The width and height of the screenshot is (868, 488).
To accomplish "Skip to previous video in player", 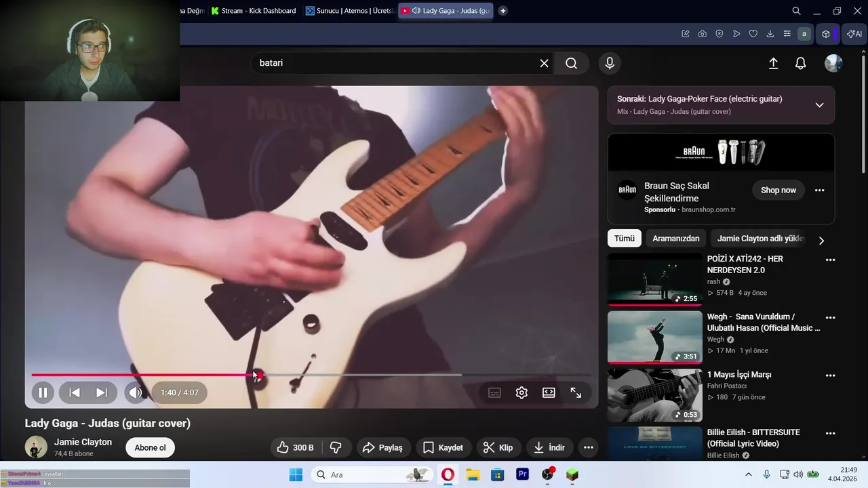I will click(75, 392).
